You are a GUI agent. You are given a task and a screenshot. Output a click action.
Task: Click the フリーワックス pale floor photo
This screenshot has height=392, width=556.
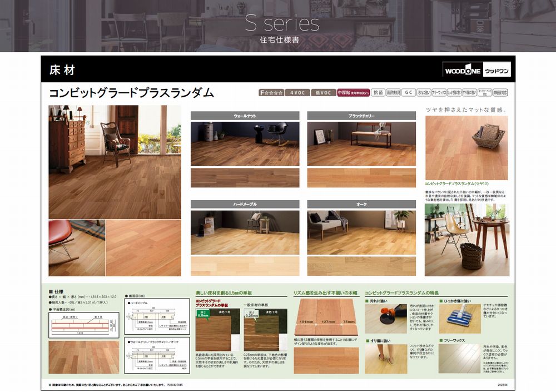460,359
